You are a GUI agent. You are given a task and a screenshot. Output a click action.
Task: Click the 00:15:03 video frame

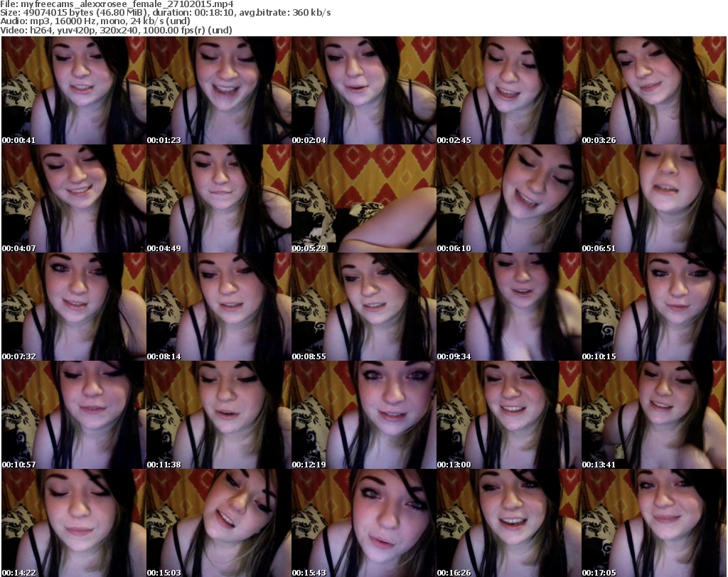[x=219, y=523]
